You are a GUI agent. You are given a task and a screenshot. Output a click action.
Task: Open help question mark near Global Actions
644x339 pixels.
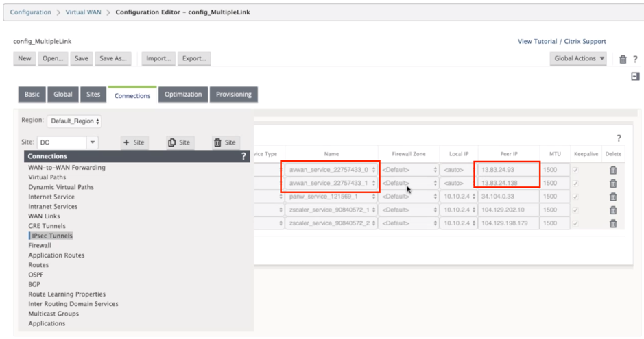coord(635,60)
